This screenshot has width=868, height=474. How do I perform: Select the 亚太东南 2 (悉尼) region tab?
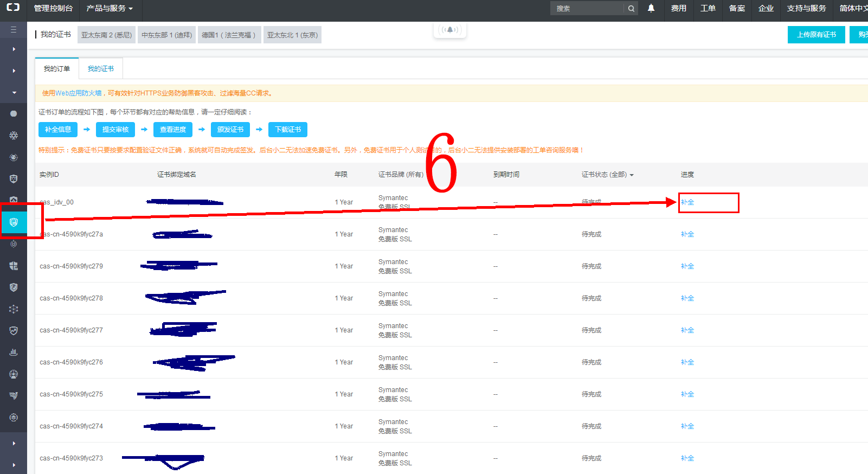click(x=106, y=35)
